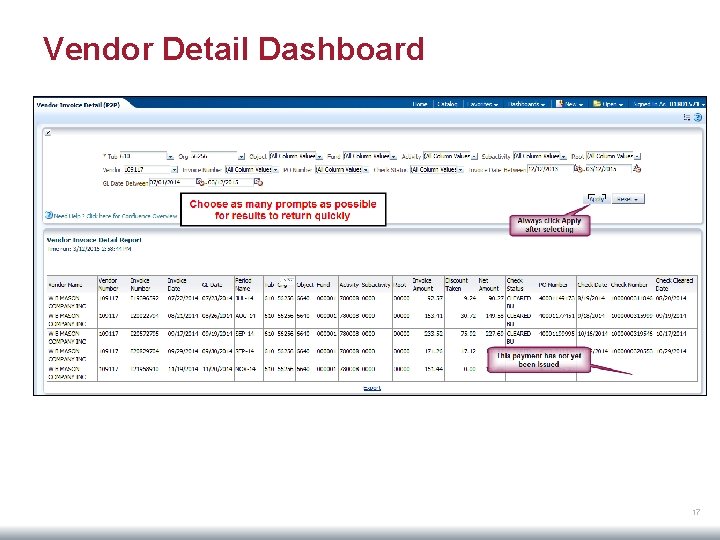Select the Vendor Invoice Detail (P2P) tab
This screenshot has width=720, height=540.
(x=78, y=105)
